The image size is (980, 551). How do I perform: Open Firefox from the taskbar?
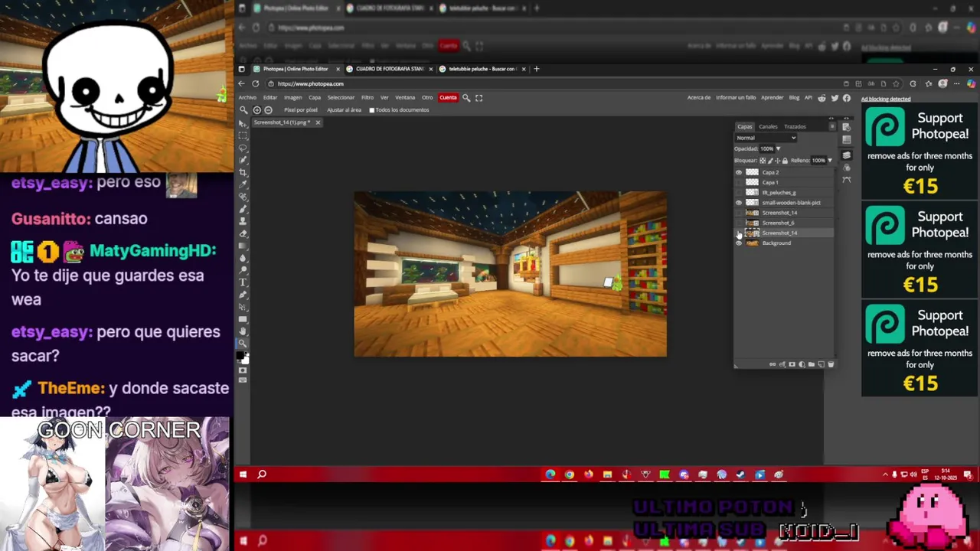[x=588, y=474]
